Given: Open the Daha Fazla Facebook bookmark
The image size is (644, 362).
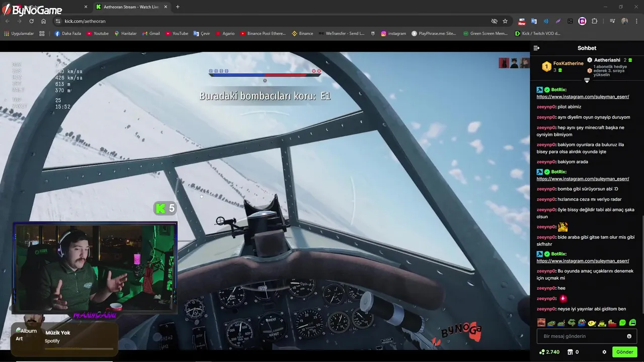Looking at the screenshot, I should (68, 34).
